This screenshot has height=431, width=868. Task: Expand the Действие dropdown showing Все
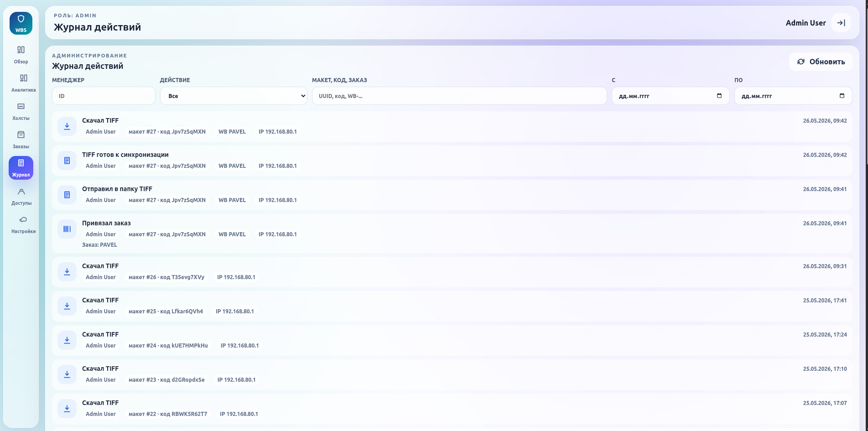pyautogui.click(x=234, y=96)
